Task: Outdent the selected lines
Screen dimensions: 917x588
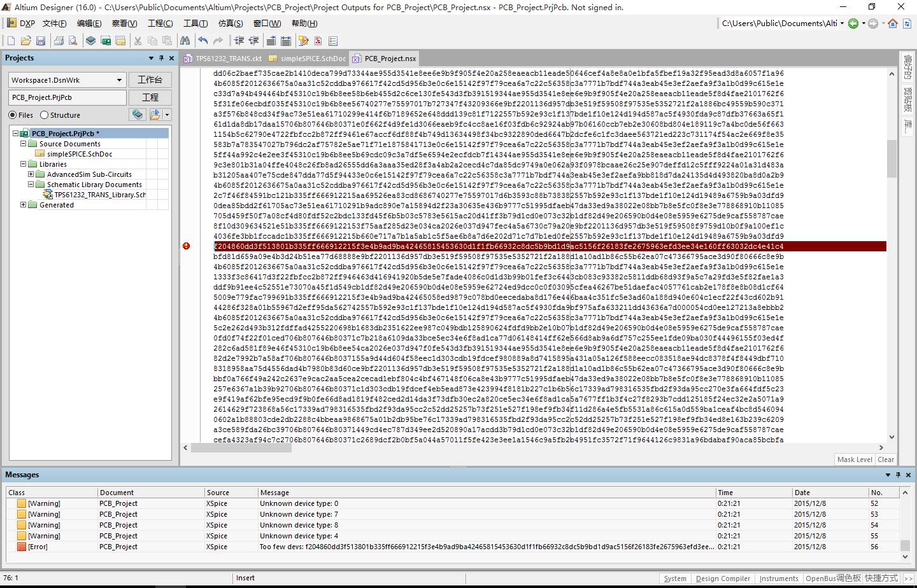Action: pyautogui.click(x=253, y=41)
